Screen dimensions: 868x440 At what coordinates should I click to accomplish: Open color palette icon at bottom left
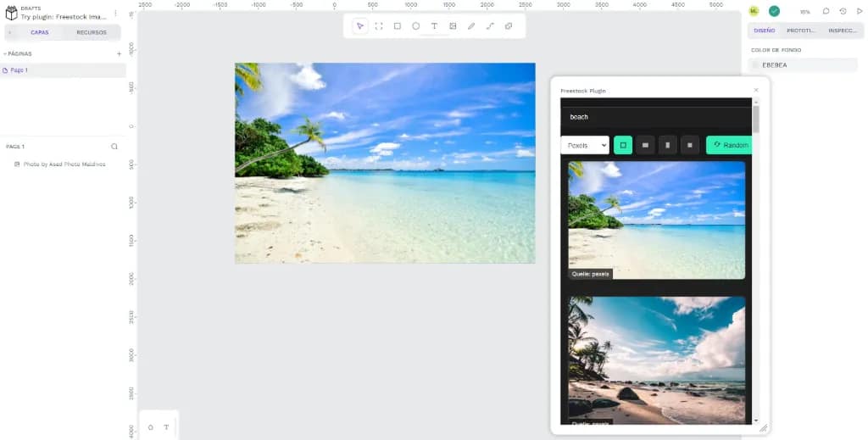[151, 427]
